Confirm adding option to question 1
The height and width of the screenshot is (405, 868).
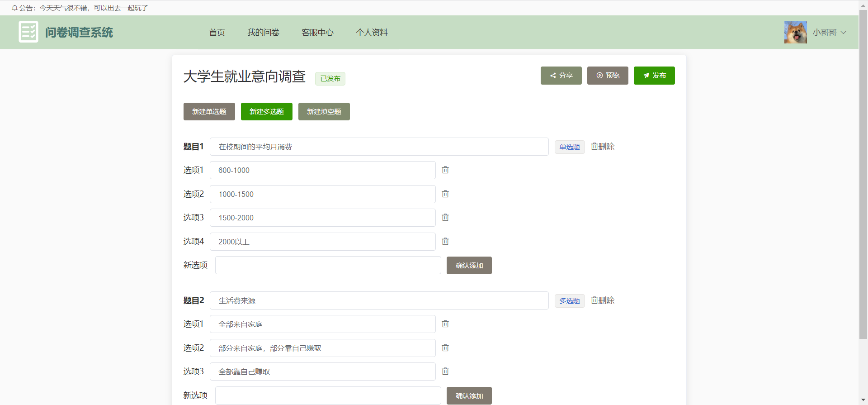tap(469, 265)
